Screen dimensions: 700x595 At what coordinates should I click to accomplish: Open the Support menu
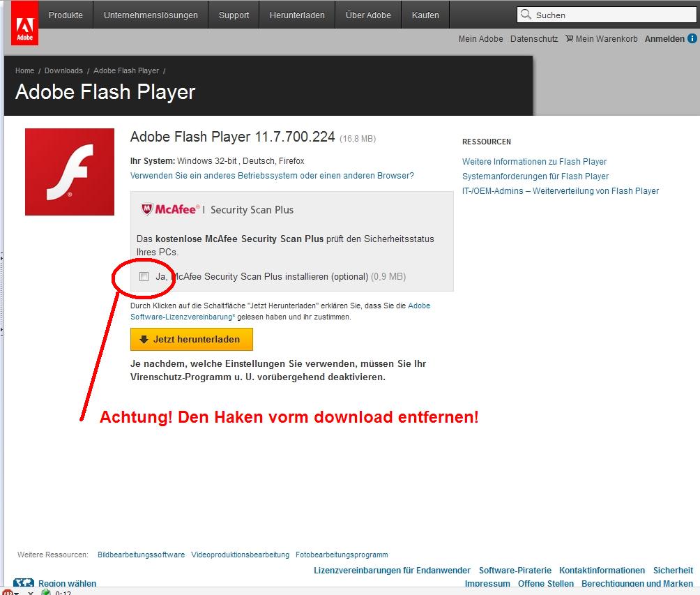(x=234, y=15)
